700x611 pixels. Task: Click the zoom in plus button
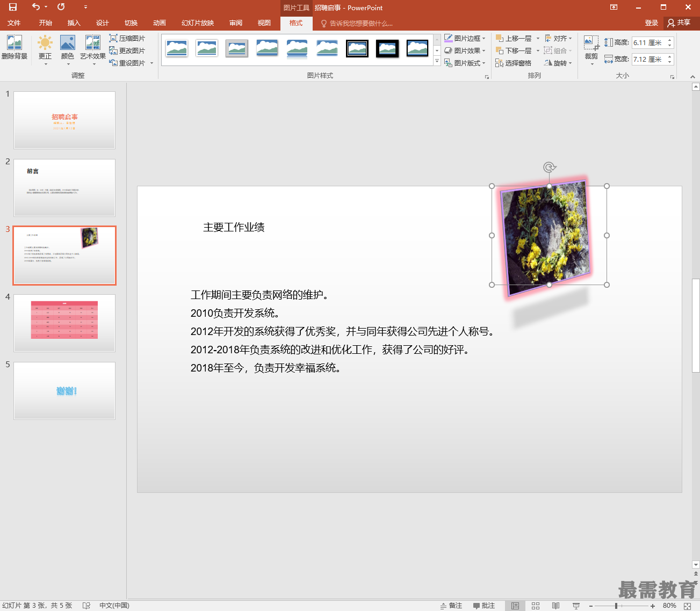point(653,606)
